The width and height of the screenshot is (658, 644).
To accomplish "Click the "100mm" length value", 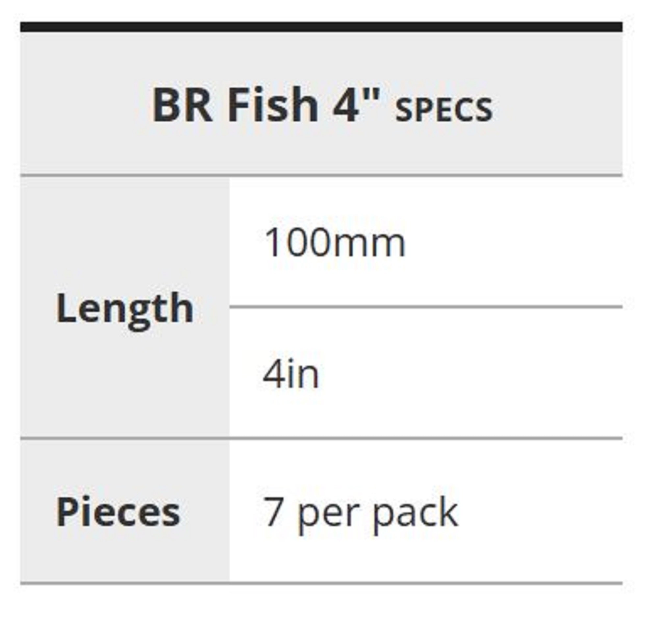I will point(335,242).
